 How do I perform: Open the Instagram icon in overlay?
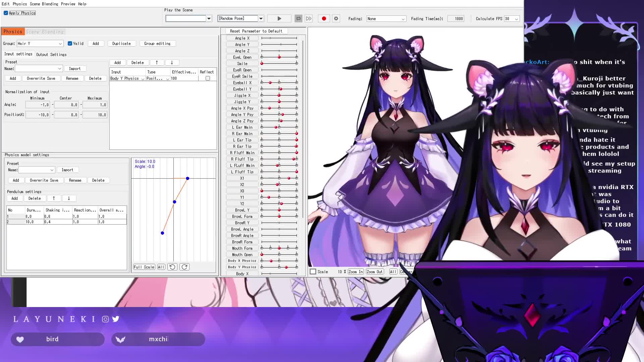pos(105,319)
